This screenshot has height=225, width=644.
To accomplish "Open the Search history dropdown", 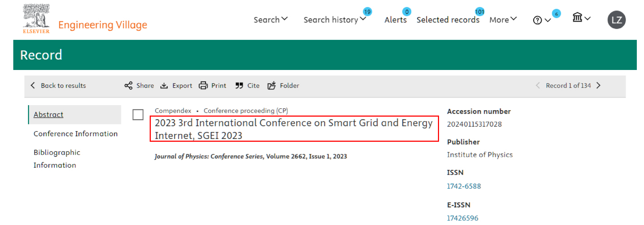I will pyautogui.click(x=335, y=19).
